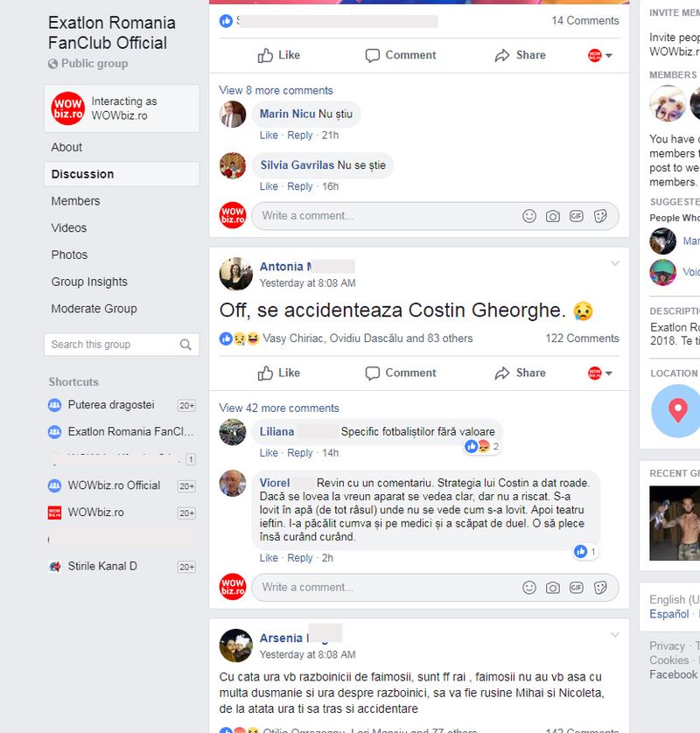This screenshot has height=733, width=700.
Task: Open sticker picker in first comment box
Action: point(600,216)
